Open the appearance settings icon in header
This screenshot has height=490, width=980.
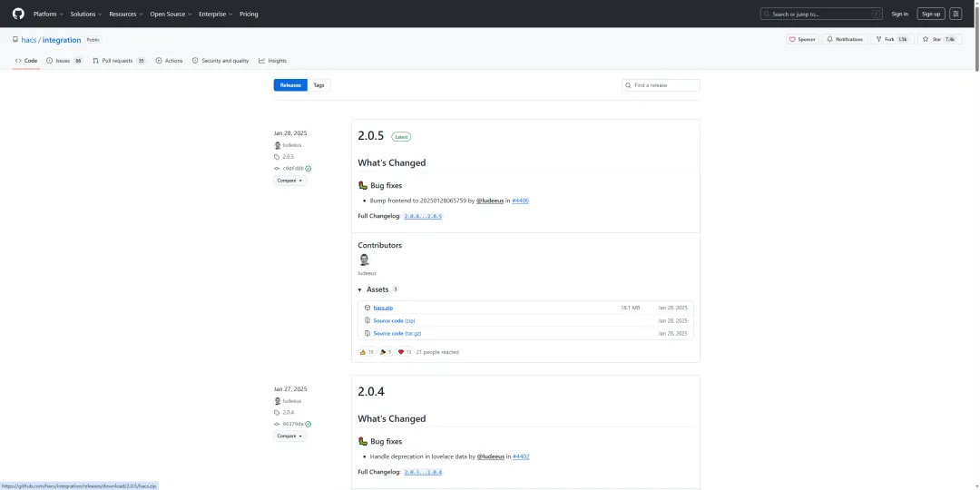tap(955, 14)
